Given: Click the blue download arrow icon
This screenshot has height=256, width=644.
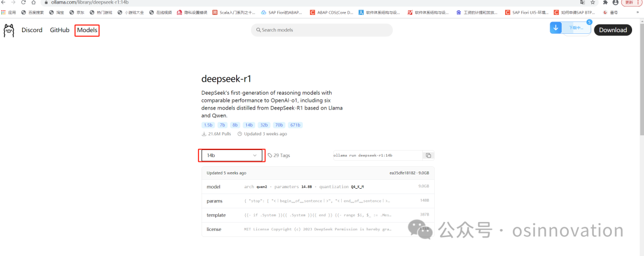Looking at the screenshot, I should 556,28.
